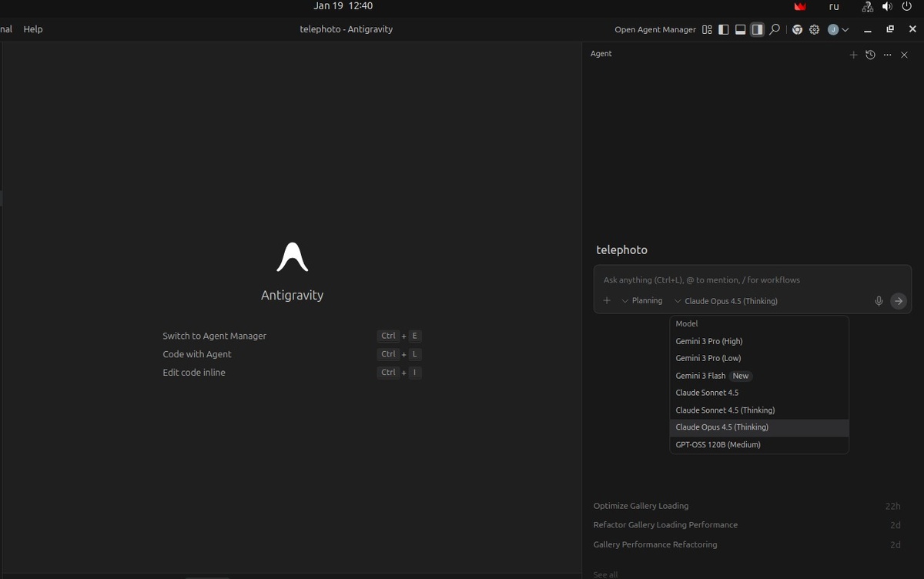This screenshot has width=924, height=579.
Task: Click the red crown tray icon
Action: (x=800, y=6)
